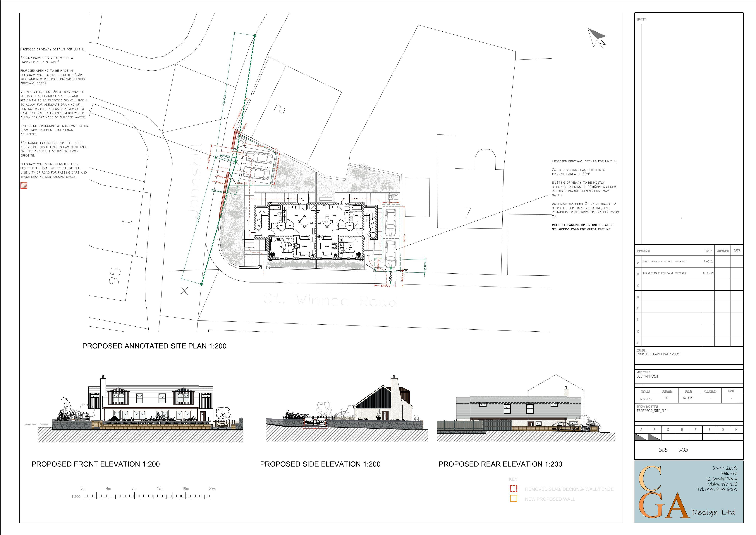Click the drawn date 16.06.25
This screenshot has height=535, width=756.
(x=688, y=398)
